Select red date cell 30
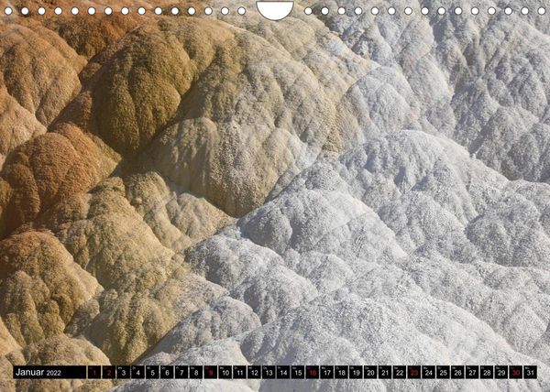550x392 pixels. 516,373
